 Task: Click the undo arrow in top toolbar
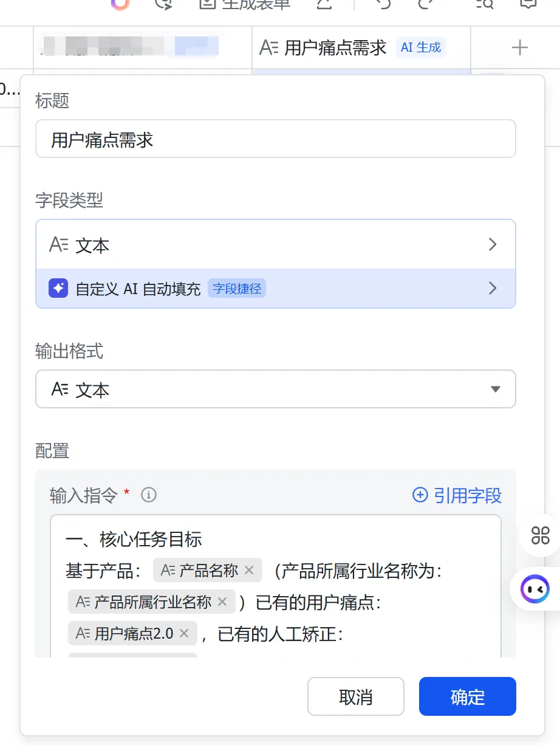(383, 4)
